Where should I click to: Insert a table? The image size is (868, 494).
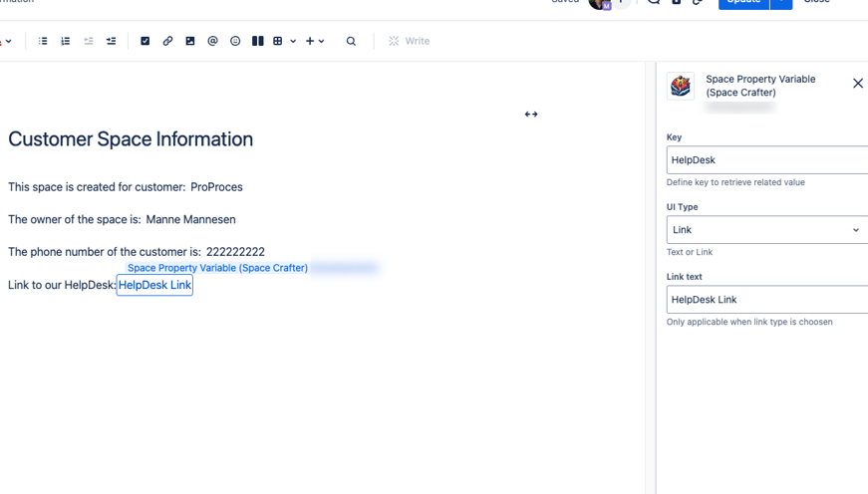coord(278,41)
